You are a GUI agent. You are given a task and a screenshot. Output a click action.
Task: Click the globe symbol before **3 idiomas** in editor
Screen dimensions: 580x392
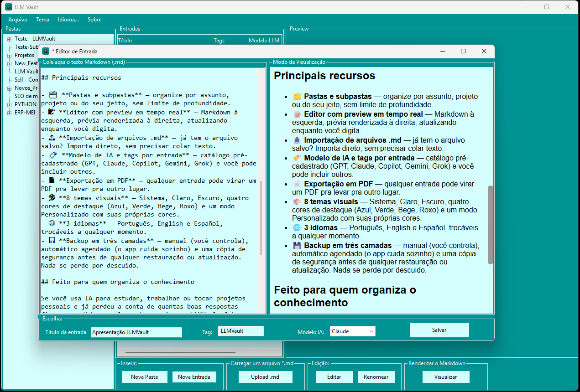52,223
